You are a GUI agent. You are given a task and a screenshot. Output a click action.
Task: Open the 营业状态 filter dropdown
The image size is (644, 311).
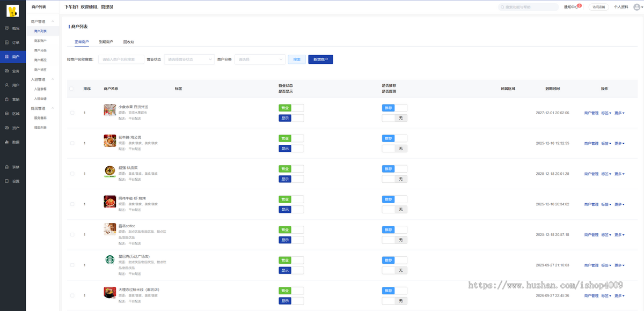[189, 60]
